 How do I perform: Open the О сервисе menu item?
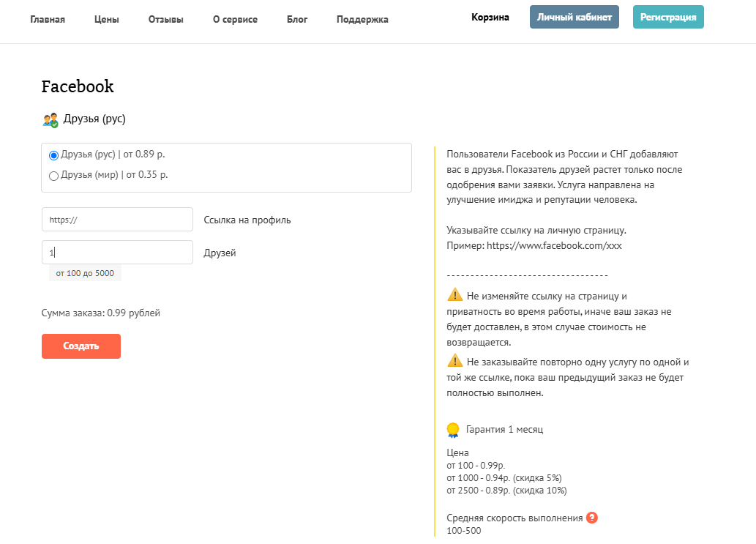point(235,19)
